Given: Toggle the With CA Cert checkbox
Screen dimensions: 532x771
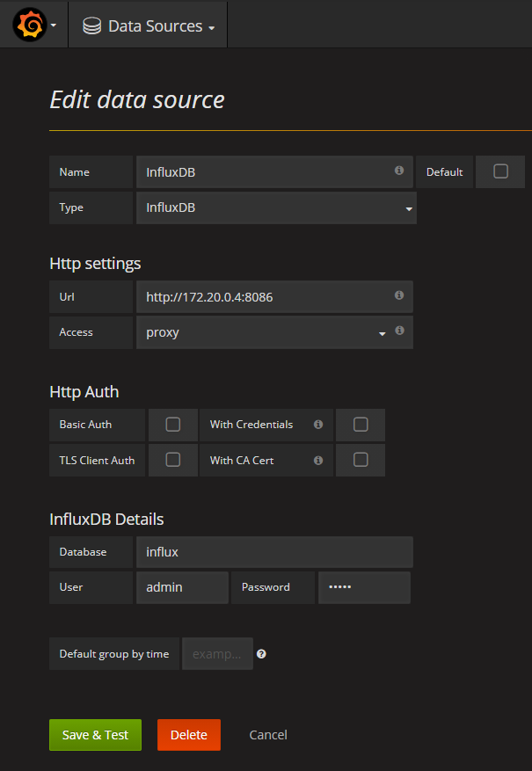Looking at the screenshot, I should pos(361,460).
